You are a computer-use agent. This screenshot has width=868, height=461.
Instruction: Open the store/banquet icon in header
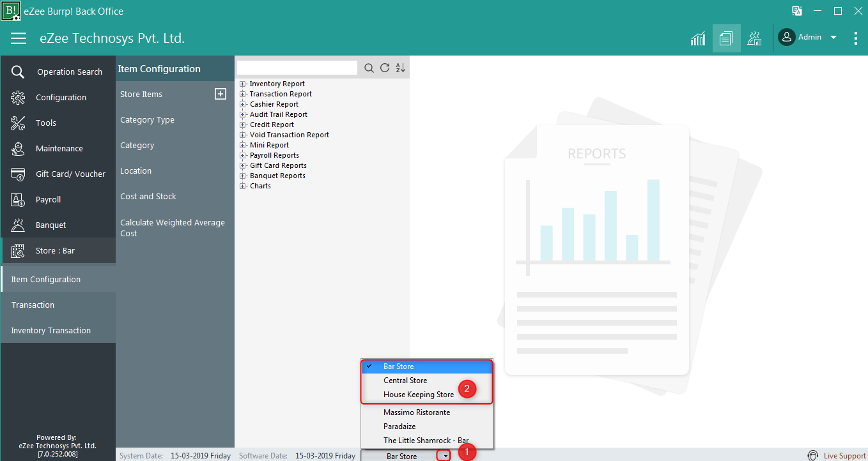pos(755,38)
